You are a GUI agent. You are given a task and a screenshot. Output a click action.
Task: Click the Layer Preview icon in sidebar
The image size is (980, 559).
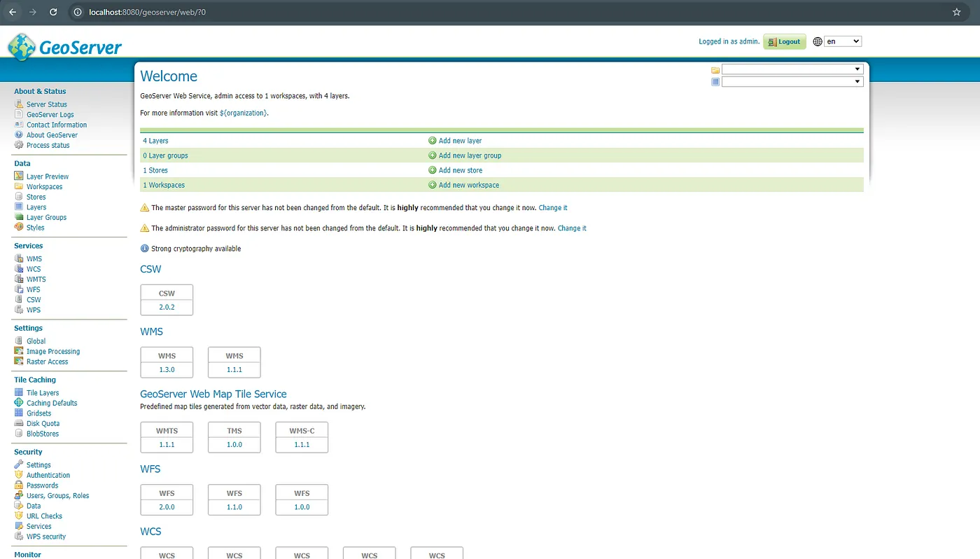click(x=19, y=177)
